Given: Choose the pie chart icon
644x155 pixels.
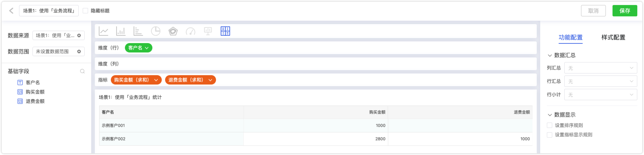Looking at the screenshot, I should pyautogui.click(x=156, y=31).
